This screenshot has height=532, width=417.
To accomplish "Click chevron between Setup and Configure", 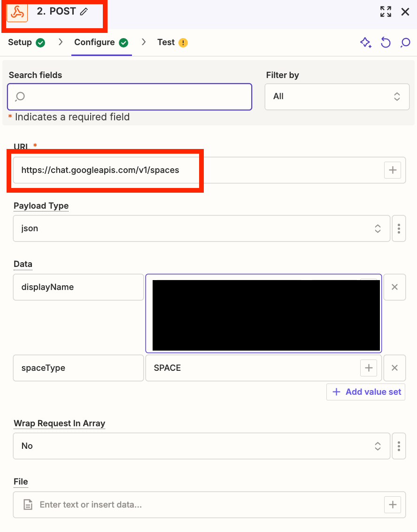I will (61, 42).
